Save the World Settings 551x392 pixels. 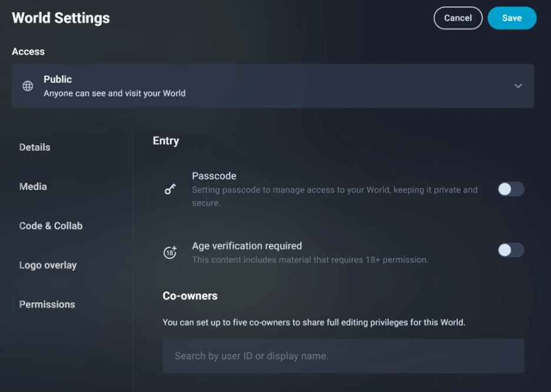(x=512, y=18)
